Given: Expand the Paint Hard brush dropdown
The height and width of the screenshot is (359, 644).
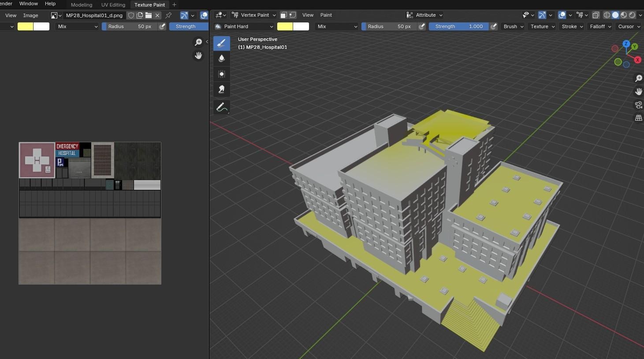Looking at the screenshot, I should coord(244,26).
